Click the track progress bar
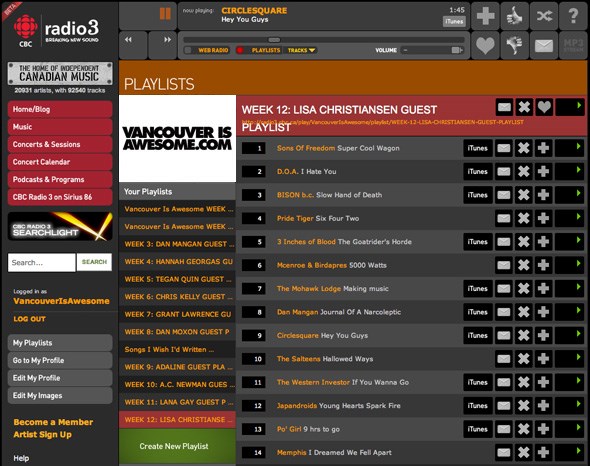 pos(324,40)
